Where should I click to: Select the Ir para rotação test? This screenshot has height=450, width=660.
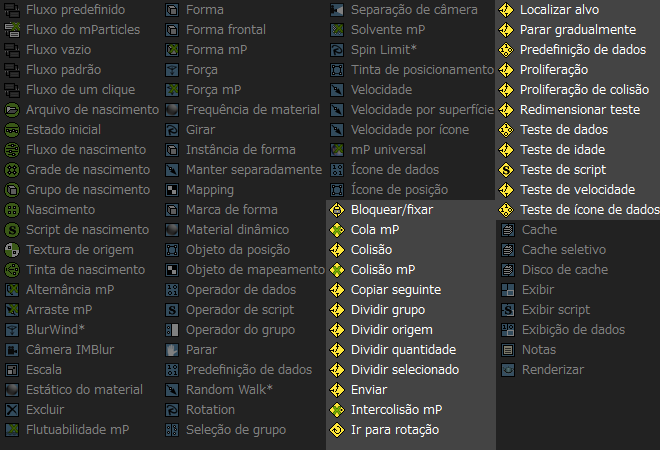(x=394, y=430)
